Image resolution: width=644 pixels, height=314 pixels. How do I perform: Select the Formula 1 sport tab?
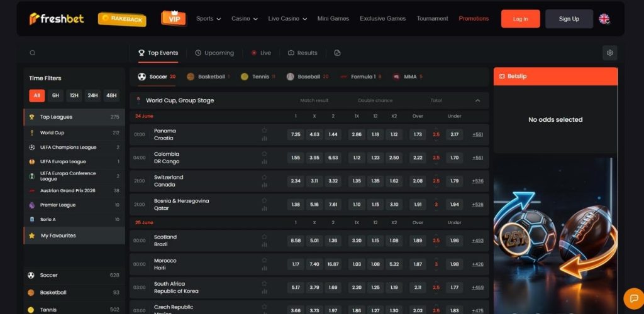tap(360, 77)
